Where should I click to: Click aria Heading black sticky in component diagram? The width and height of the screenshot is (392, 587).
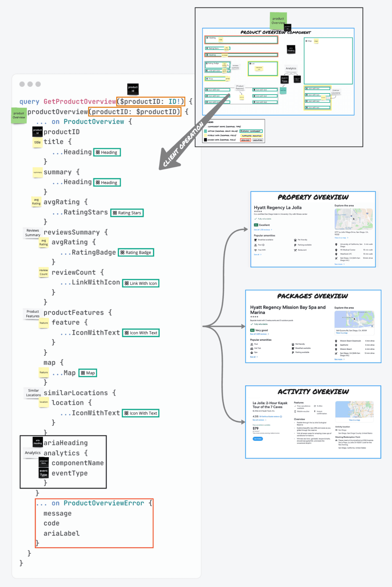click(291, 49)
